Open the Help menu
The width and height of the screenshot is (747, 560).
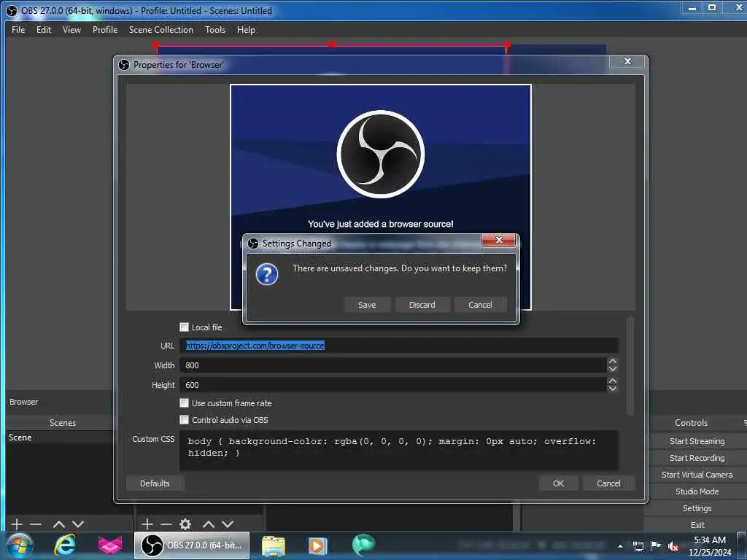point(246,29)
